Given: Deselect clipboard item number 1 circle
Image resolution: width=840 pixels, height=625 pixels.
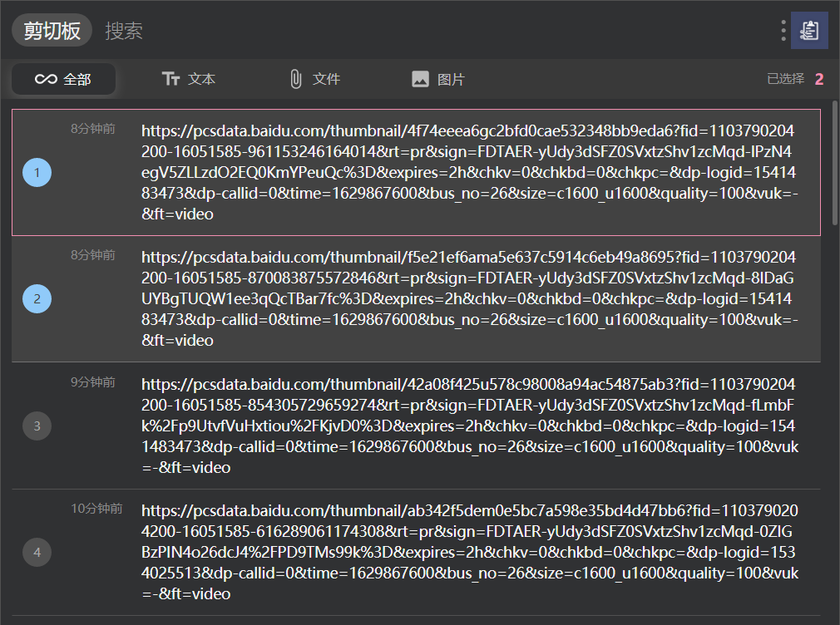Looking at the screenshot, I should point(37,172).
